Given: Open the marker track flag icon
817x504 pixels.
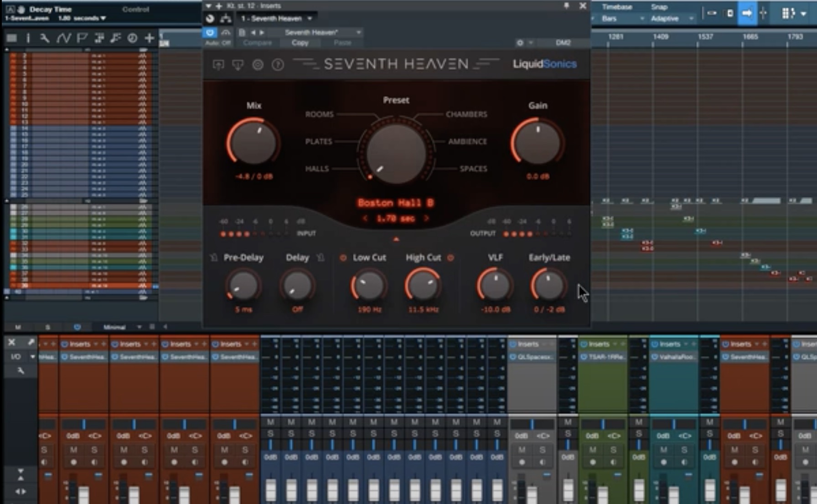Looking at the screenshot, I should pyautogui.click(x=82, y=38).
